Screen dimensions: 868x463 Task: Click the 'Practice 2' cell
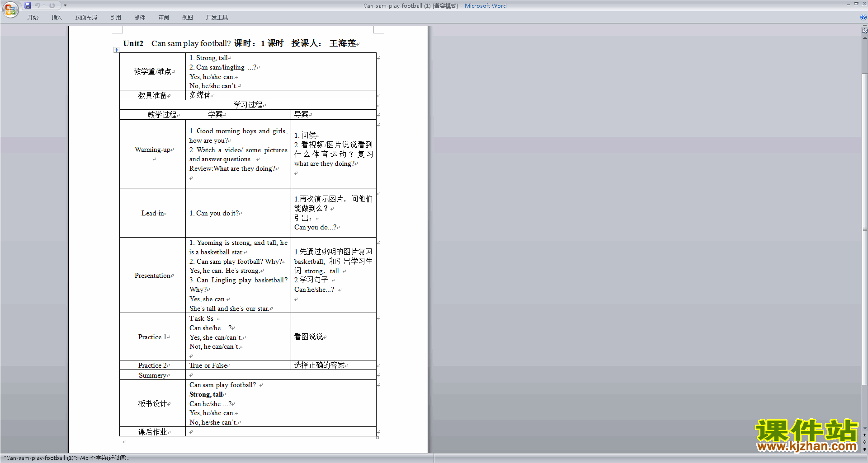click(153, 365)
